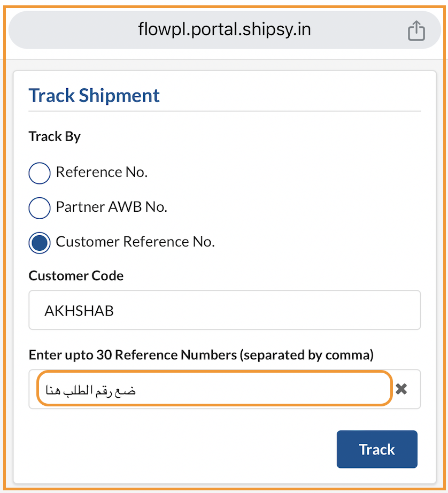Click the "Partner AWB No." label text
The image size is (448, 493).
(111, 207)
